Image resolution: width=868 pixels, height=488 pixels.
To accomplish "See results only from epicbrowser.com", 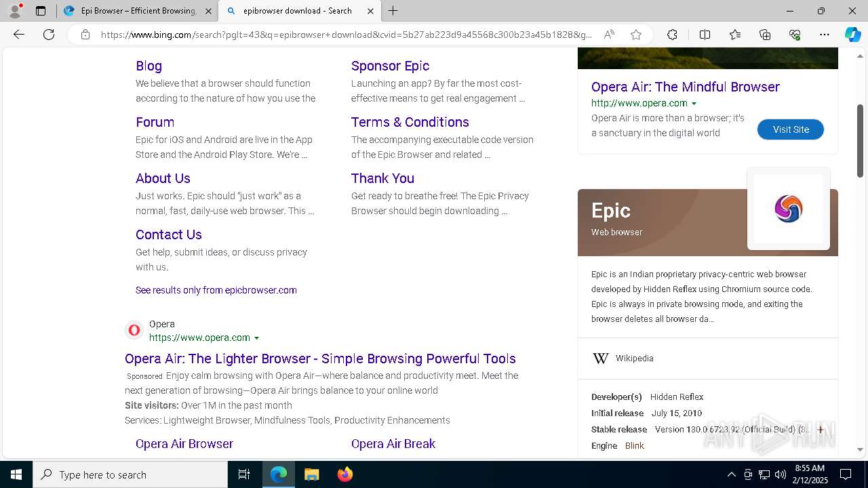I will 216,290.
